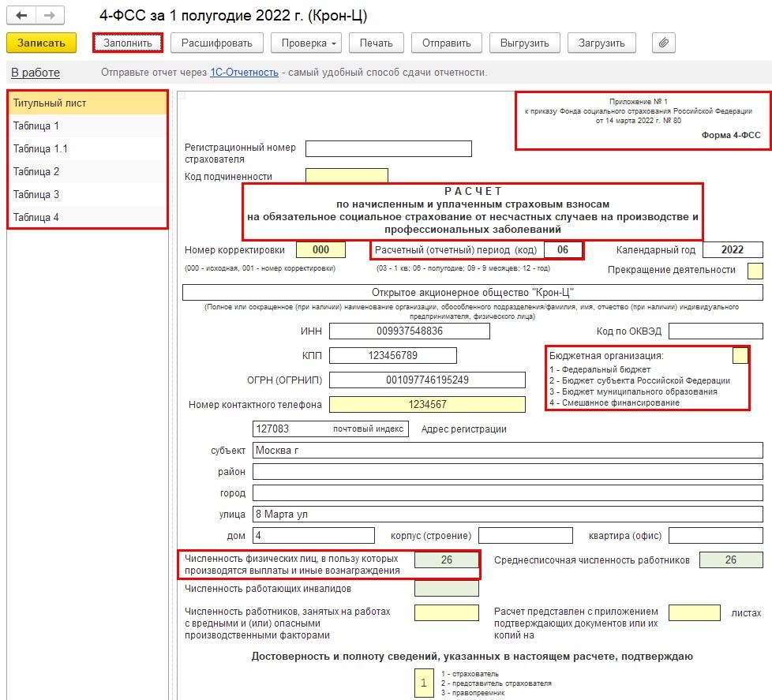Click the back navigation arrow
This screenshot has height=700, width=772.
[x=21, y=16]
